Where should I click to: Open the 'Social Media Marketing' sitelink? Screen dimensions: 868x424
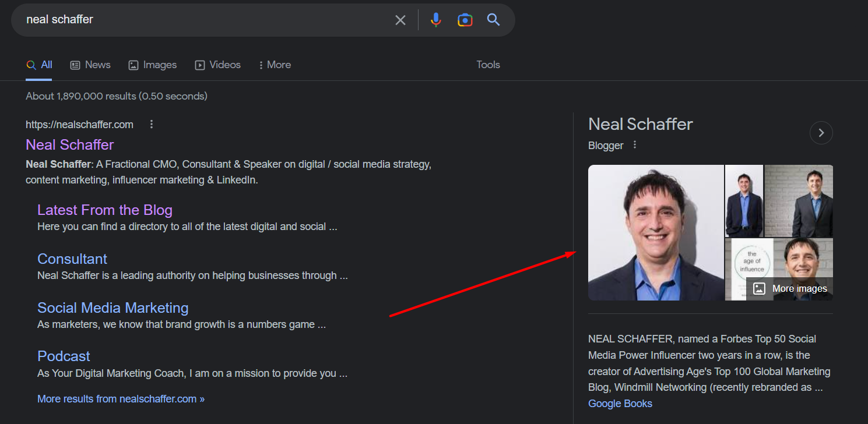tap(113, 308)
